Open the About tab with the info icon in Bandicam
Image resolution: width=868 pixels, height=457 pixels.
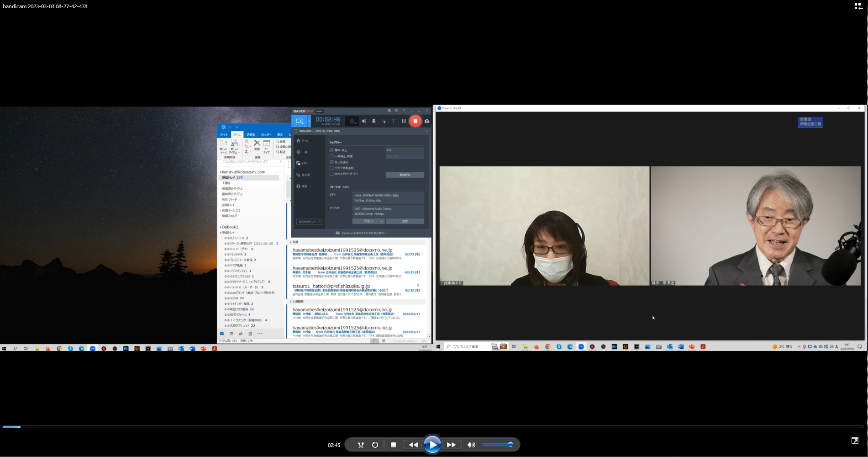click(303, 186)
